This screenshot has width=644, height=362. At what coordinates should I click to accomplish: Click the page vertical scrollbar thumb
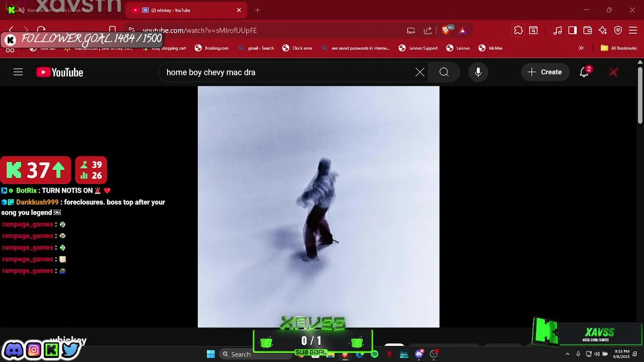pyautogui.click(x=640, y=96)
